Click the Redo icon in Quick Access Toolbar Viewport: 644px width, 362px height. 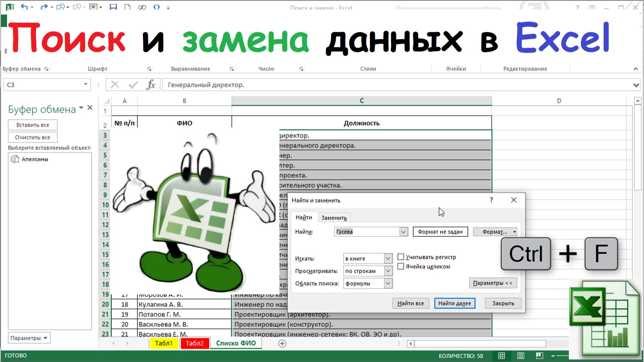pyautogui.click(x=44, y=7)
